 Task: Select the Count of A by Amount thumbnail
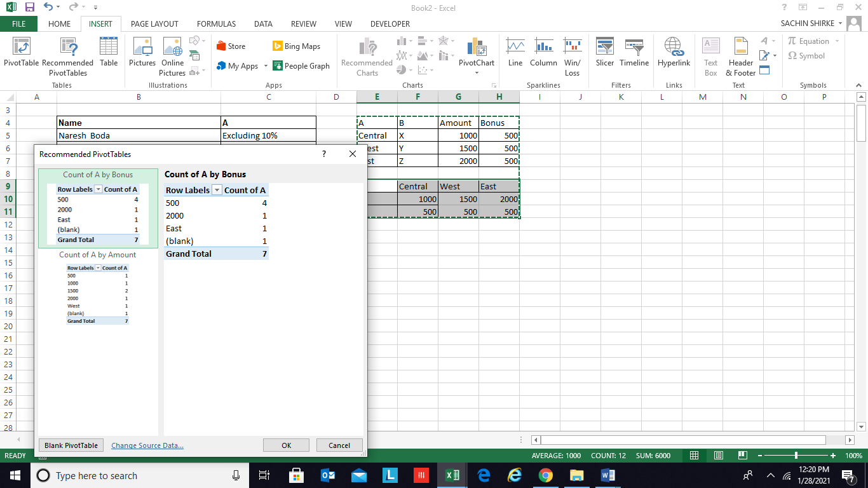click(98, 287)
